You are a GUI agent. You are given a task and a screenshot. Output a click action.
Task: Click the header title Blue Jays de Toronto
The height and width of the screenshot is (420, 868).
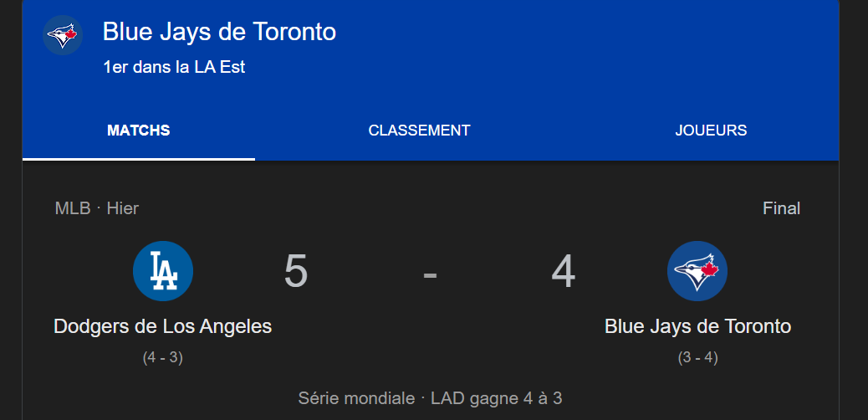tap(219, 32)
